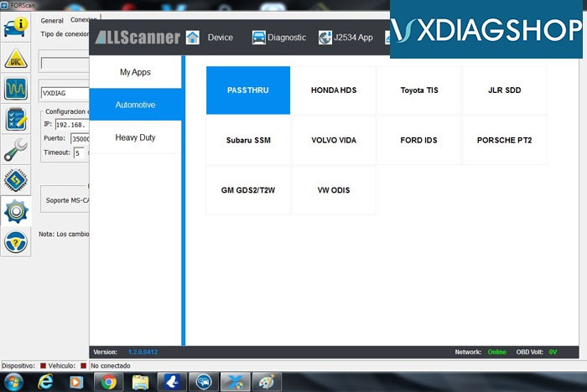
Task: Open the oscilloscope live data section
Action: point(14,88)
